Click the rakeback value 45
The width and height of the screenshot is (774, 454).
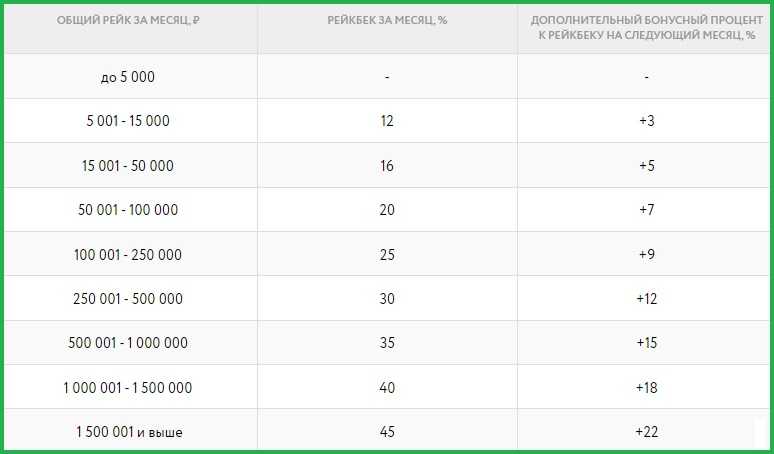point(387,432)
